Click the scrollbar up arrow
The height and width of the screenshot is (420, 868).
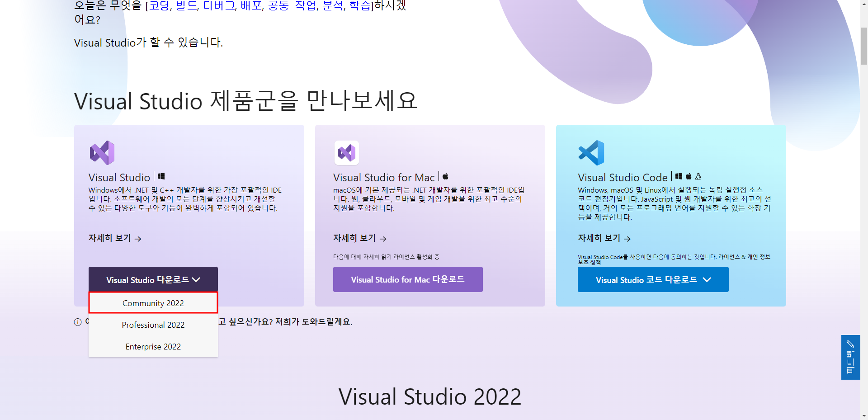(x=864, y=4)
